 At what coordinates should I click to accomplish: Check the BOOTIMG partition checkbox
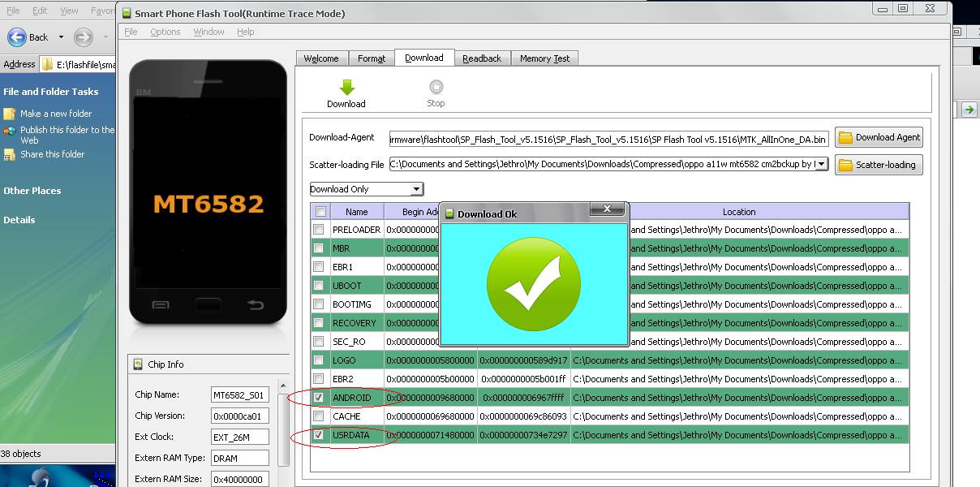pos(320,304)
